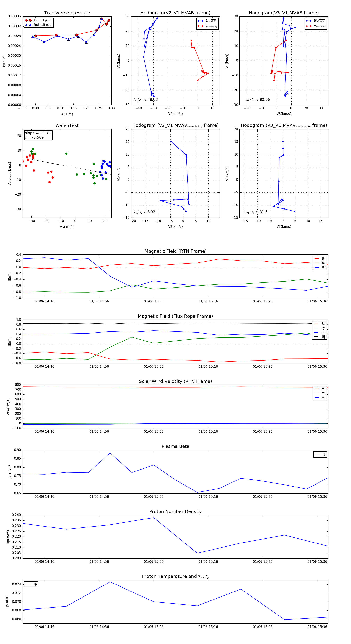351x644 pixels.
Task: Click 'slope = -0.189' annotation
Action: (x=38, y=133)
